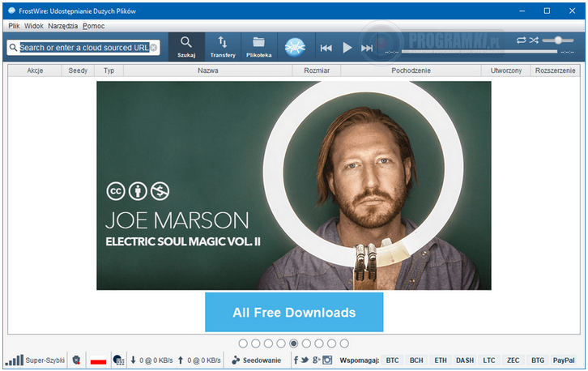Click the FrostWire round logo button
Viewport: 588px width, 371px height.
tap(295, 47)
